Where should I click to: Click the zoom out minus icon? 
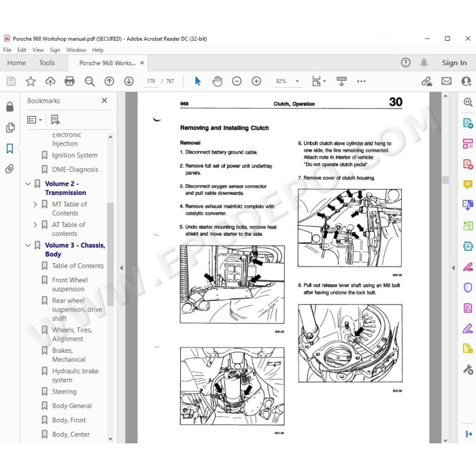tap(237, 81)
